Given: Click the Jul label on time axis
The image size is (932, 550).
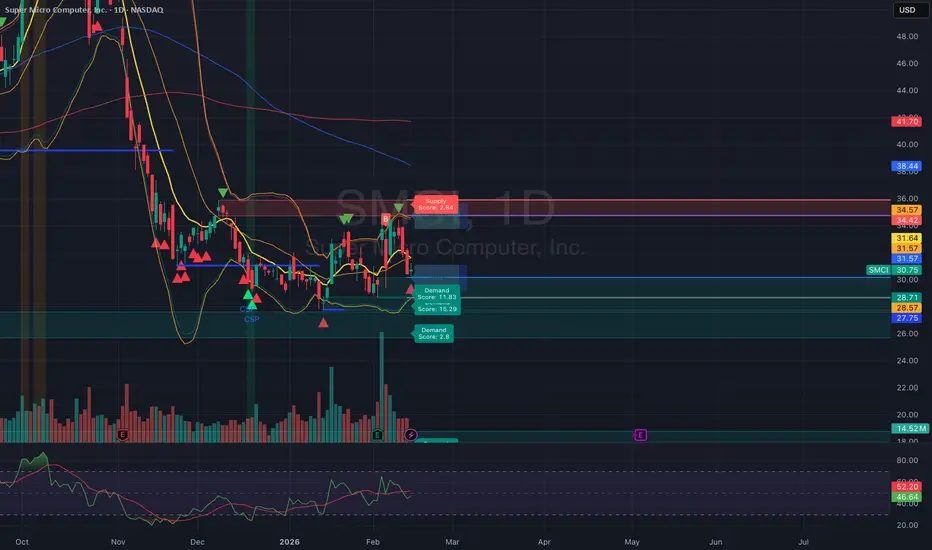Looking at the screenshot, I should 804,542.
